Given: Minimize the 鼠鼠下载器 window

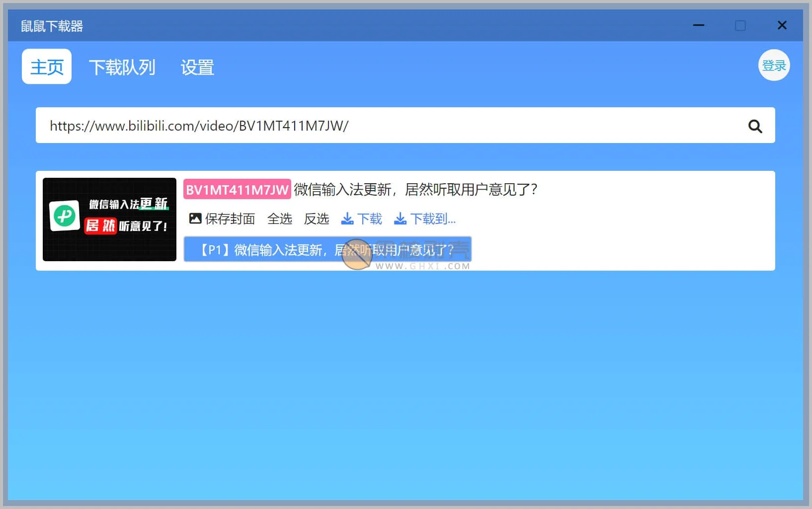Looking at the screenshot, I should coord(699,25).
